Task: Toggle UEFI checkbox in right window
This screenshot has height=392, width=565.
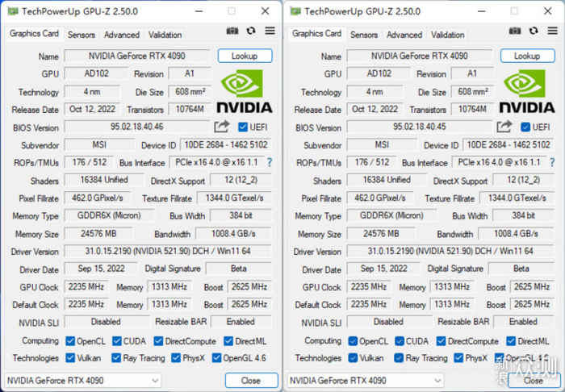Action: pyautogui.click(x=525, y=127)
